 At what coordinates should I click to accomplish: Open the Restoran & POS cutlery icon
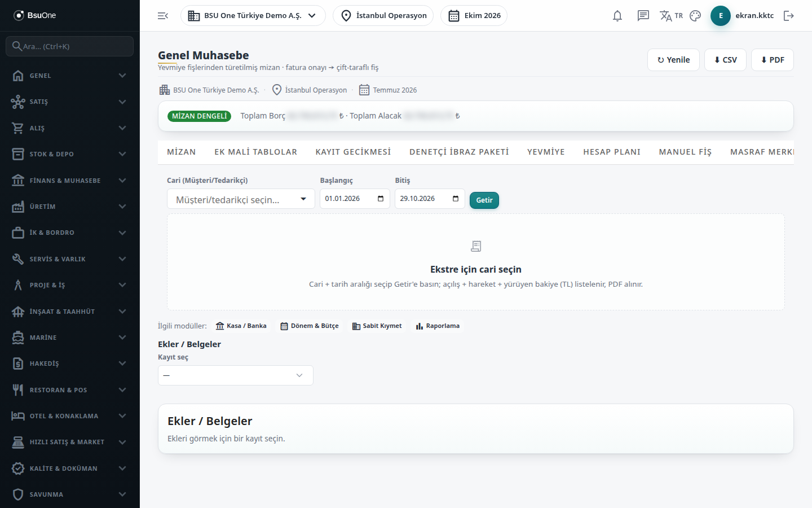point(18,390)
